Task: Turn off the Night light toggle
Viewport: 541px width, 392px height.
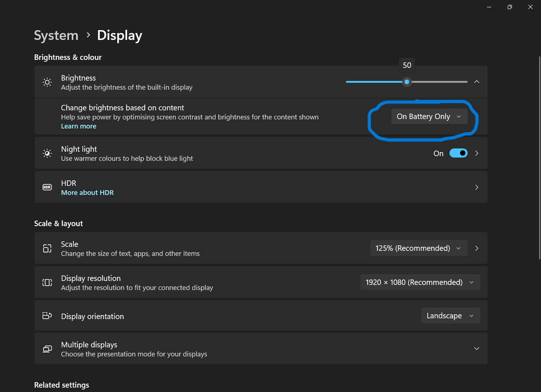Action: point(459,153)
